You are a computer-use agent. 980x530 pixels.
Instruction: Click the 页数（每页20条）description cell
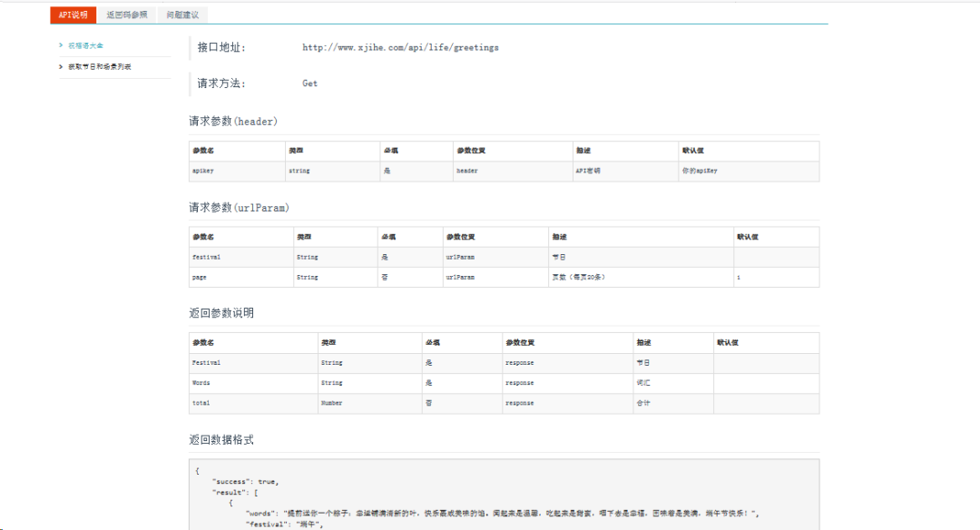(x=641, y=278)
